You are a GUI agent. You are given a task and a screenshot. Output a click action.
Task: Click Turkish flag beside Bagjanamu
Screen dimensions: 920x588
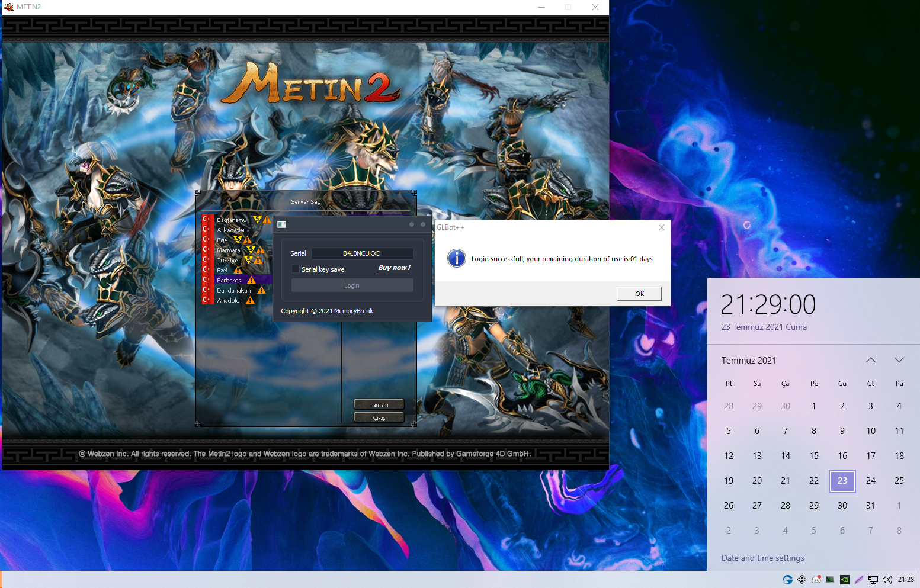[x=206, y=219]
